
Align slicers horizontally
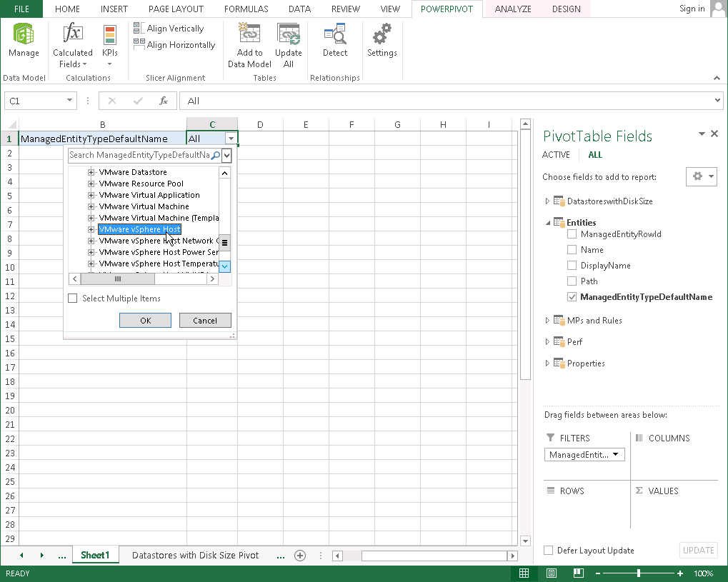click(x=174, y=44)
